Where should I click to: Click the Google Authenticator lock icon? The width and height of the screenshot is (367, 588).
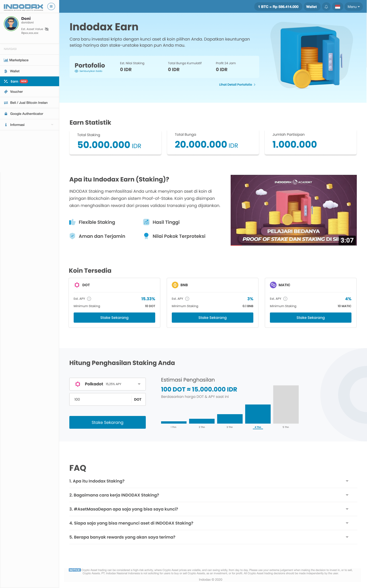click(6, 114)
